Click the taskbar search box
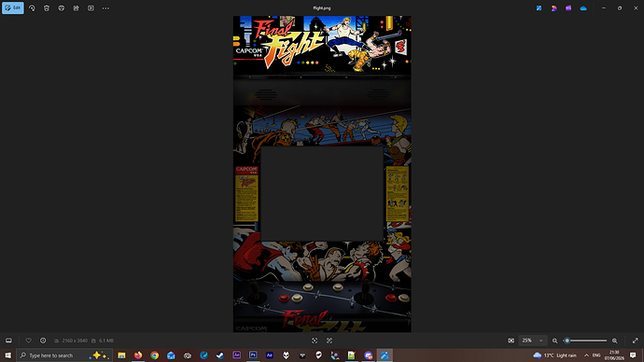The image size is (644, 362). coord(64,355)
